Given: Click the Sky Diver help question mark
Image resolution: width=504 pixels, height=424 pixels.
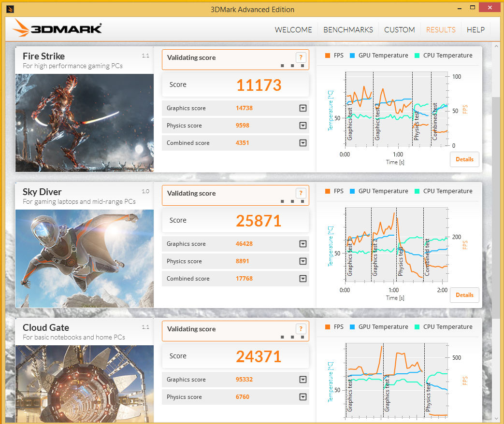Looking at the screenshot, I should (x=301, y=193).
